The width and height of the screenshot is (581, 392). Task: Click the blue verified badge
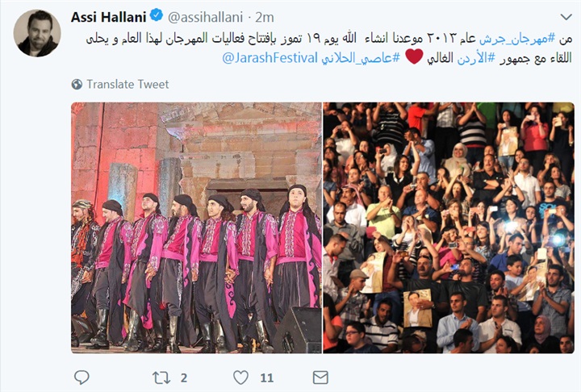pyautogui.click(x=157, y=15)
